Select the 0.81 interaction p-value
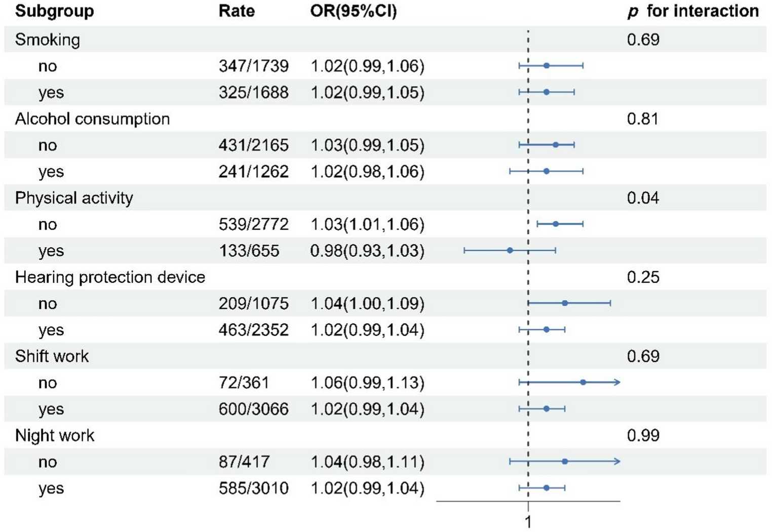Screen dimensions: 772x532 [x=643, y=119]
